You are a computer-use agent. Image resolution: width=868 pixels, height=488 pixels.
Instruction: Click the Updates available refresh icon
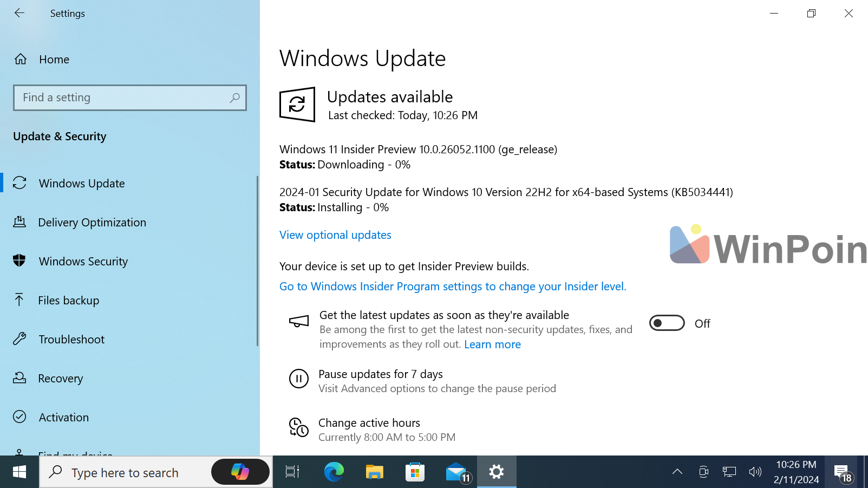coord(297,104)
